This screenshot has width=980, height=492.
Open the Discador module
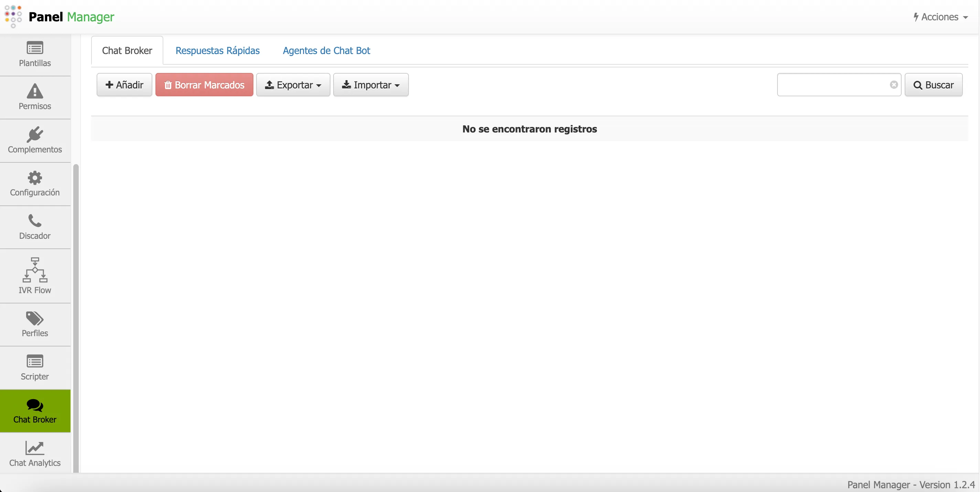35,227
